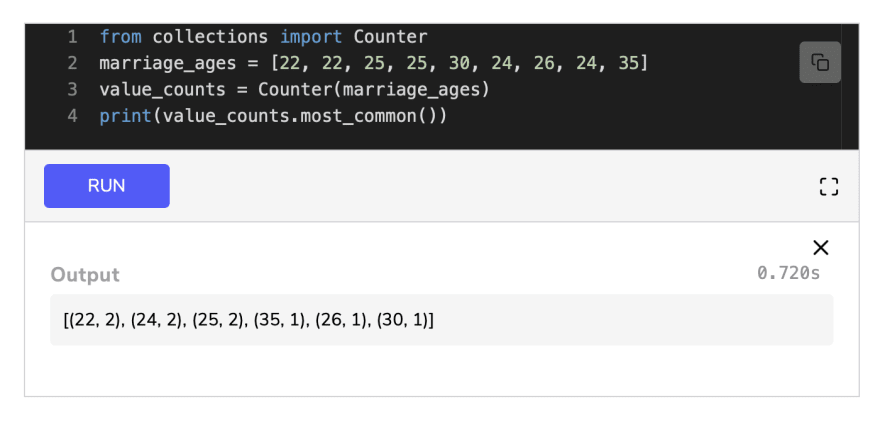Viewport: 880px width, 421px height.
Task: Click line number 4 in the gutter
Action: coord(72,116)
